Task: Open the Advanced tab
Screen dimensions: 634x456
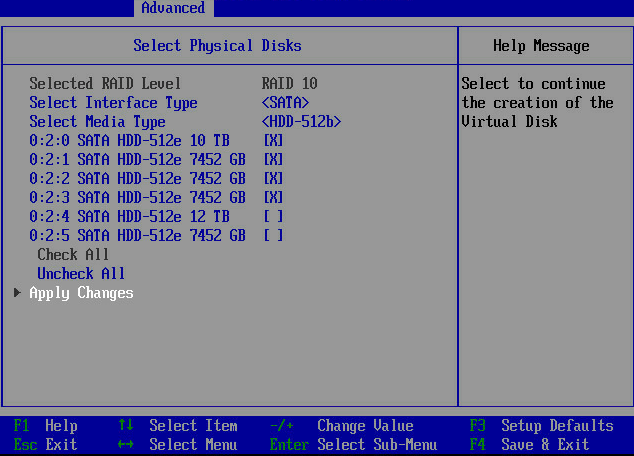Action: (x=173, y=8)
